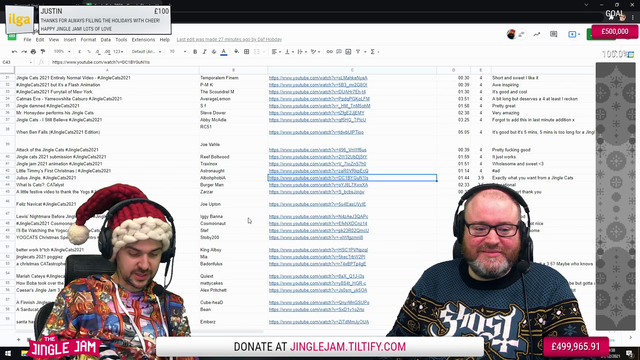The height and width of the screenshot is (360, 640).
Task: Open the last edit history link
Action: pyautogui.click(x=229, y=40)
